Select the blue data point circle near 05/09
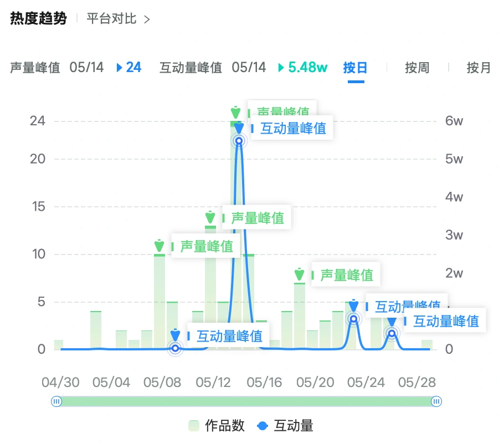Viewport: 504px width, 448px height. (175, 348)
